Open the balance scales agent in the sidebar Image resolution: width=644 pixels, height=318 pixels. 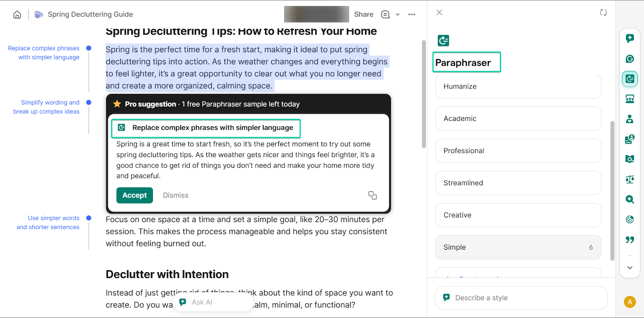tap(630, 179)
